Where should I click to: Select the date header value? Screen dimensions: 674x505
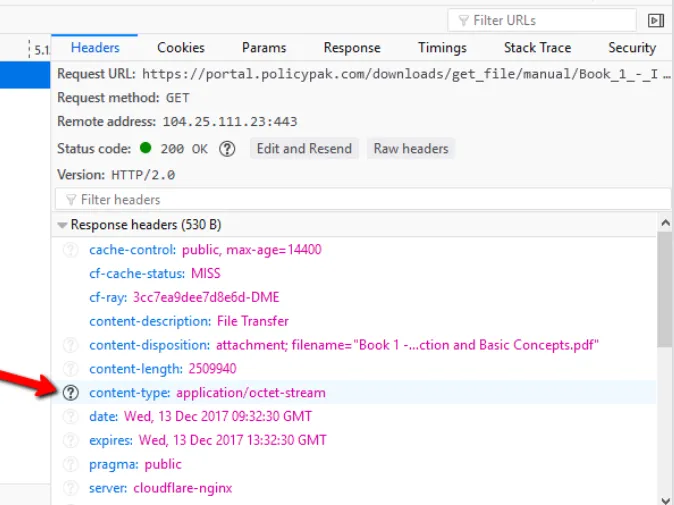click(218, 416)
